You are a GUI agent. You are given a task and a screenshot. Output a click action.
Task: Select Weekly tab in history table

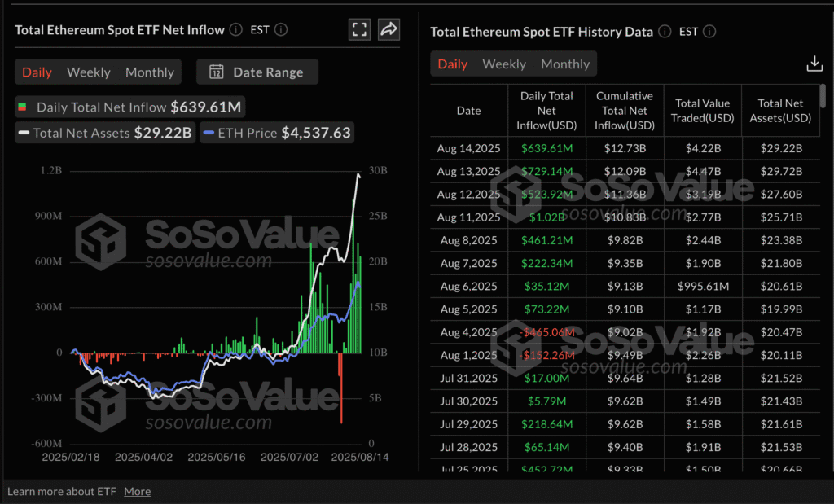(503, 64)
